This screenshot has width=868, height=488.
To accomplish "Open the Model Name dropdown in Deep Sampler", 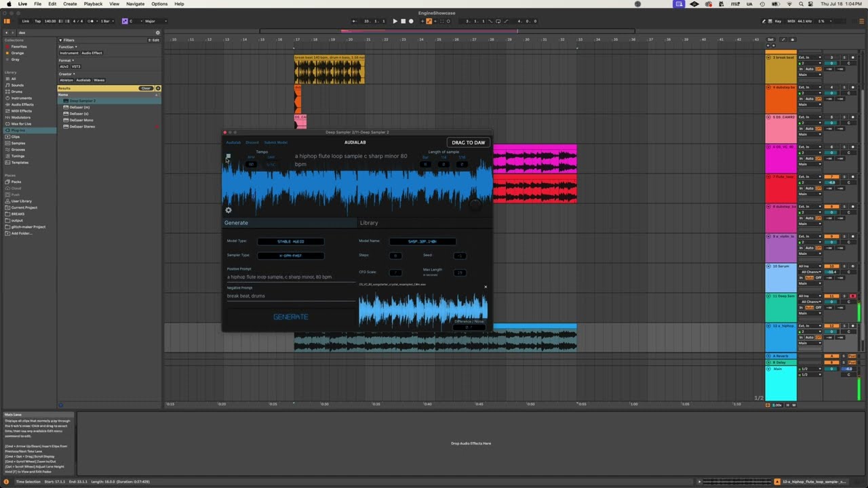I will coord(422,241).
